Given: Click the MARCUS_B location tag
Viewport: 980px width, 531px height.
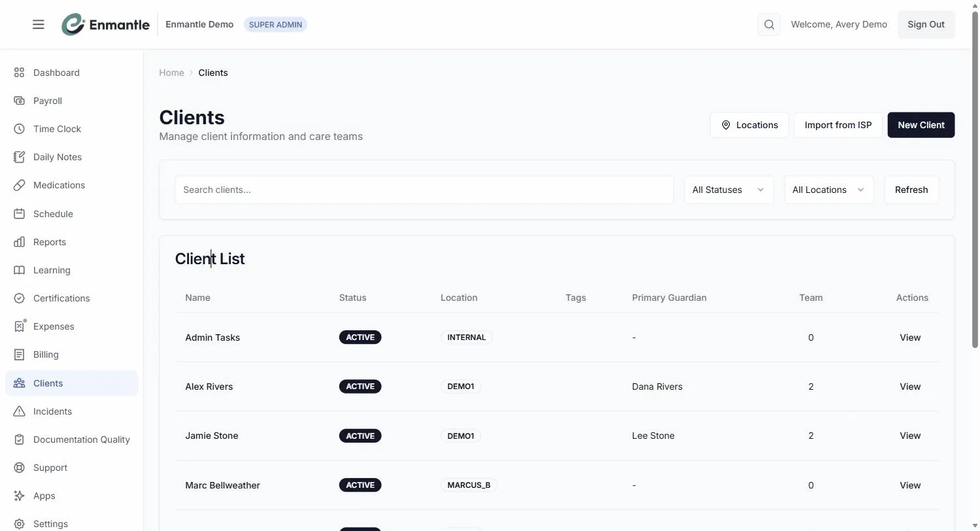Looking at the screenshot, I should pyautogui.click(x=469, y=485).
